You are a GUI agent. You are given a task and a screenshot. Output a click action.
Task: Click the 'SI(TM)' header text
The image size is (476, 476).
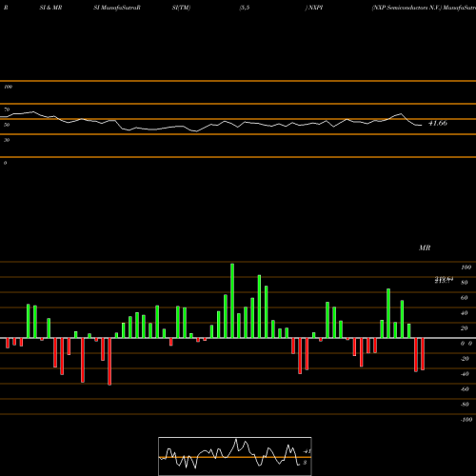click(x=181, y=8)
